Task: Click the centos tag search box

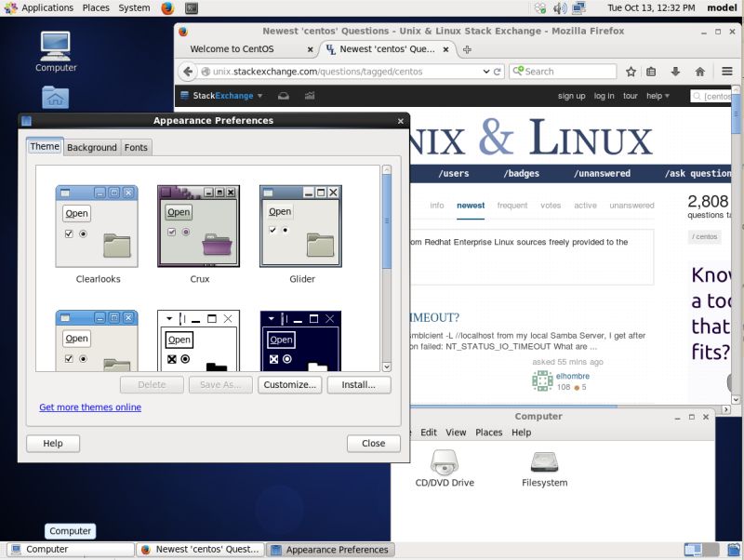Action: coord(714,96)
